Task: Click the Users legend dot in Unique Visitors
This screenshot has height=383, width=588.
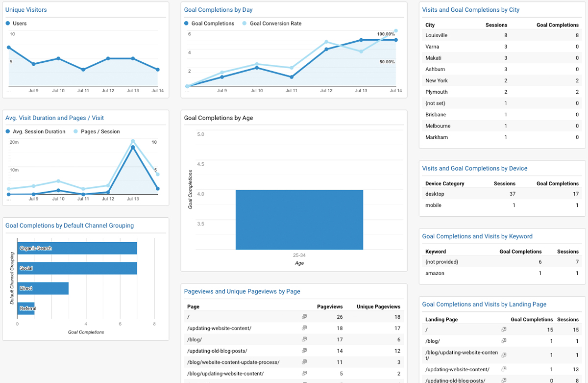Action: 8,24
